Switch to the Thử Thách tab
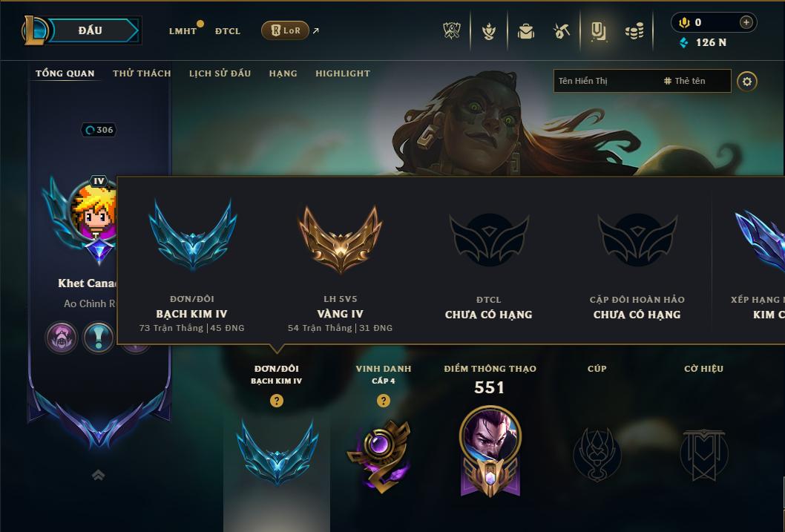This screenshot has height=532, width=785. [x=142, y=73]
